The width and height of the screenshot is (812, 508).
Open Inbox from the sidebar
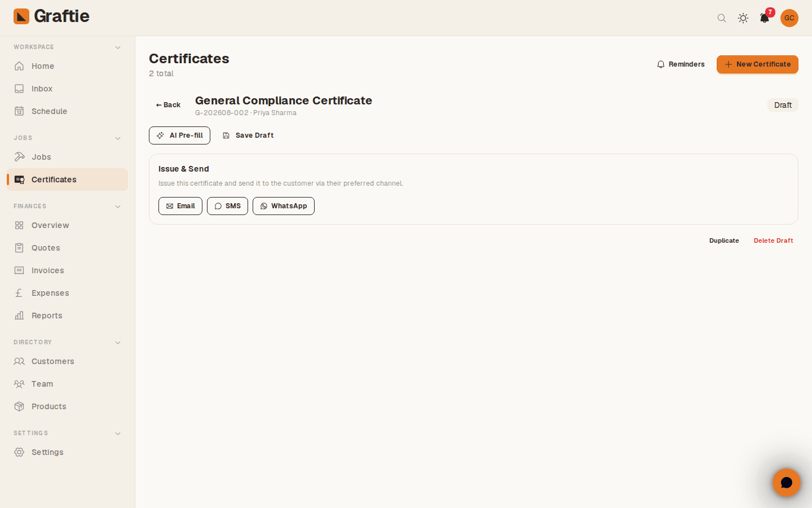click(x=67, y=89)
